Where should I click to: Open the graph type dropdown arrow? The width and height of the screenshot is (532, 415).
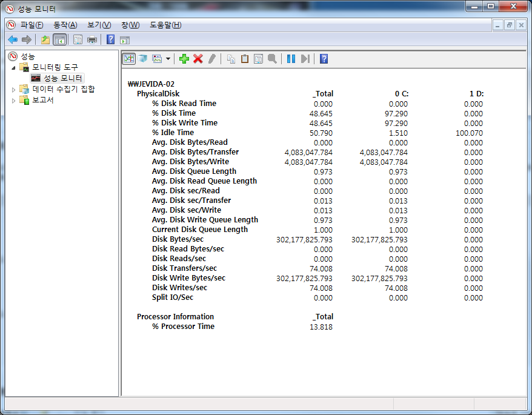click(x=168, y=59)
